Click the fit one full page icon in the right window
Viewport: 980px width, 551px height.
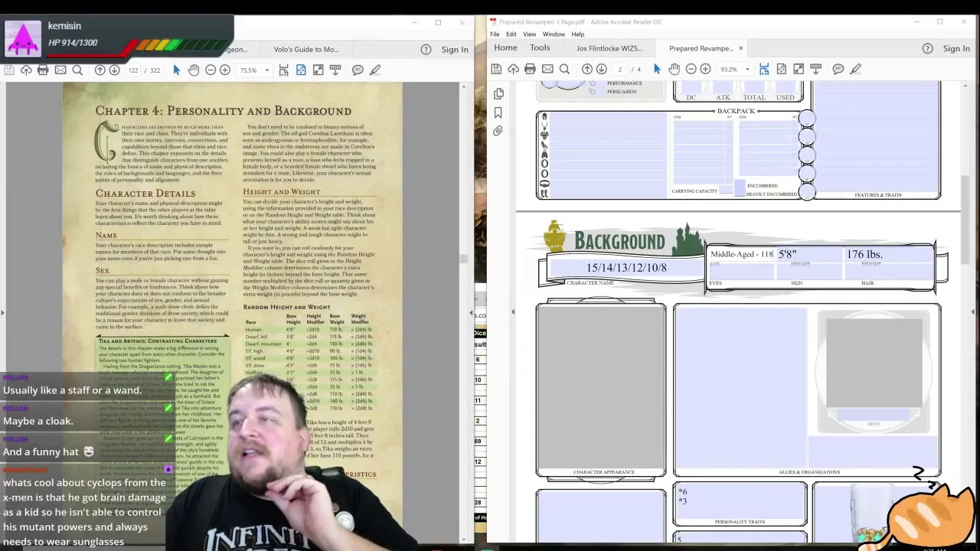click(781, 69)
